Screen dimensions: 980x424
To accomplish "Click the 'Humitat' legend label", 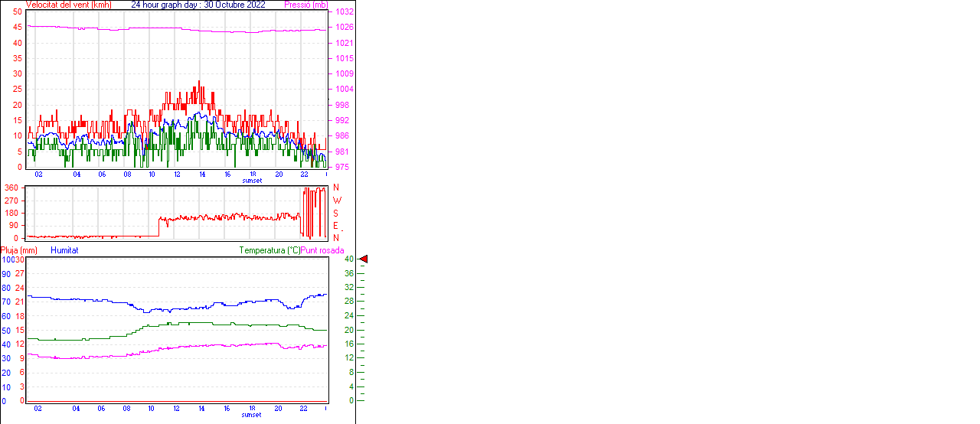I will [x=64, y=250].
